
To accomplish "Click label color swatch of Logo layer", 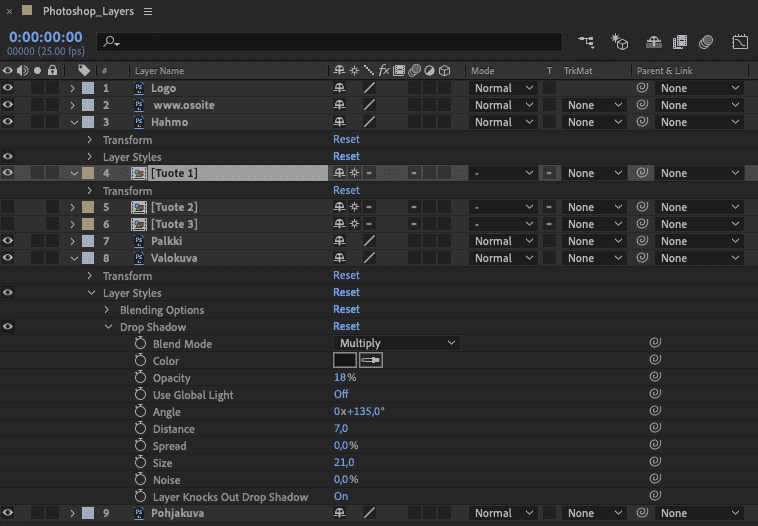I will tap(88, 88).
